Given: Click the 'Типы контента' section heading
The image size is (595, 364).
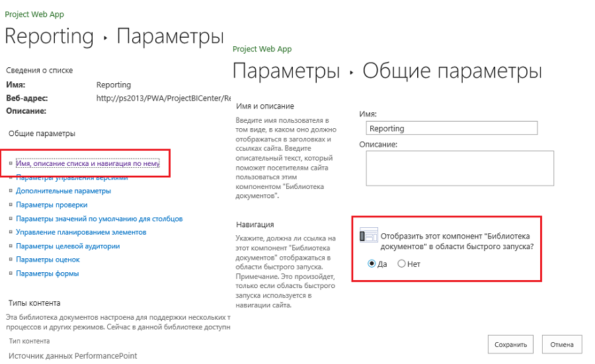Looking at the screenshot, I should (34, 303).
